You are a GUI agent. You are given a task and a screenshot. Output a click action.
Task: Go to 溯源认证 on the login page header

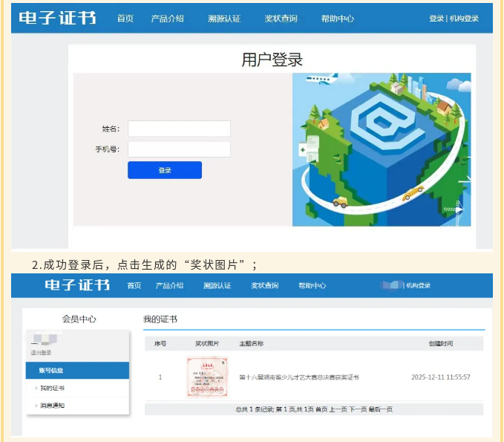224,19
